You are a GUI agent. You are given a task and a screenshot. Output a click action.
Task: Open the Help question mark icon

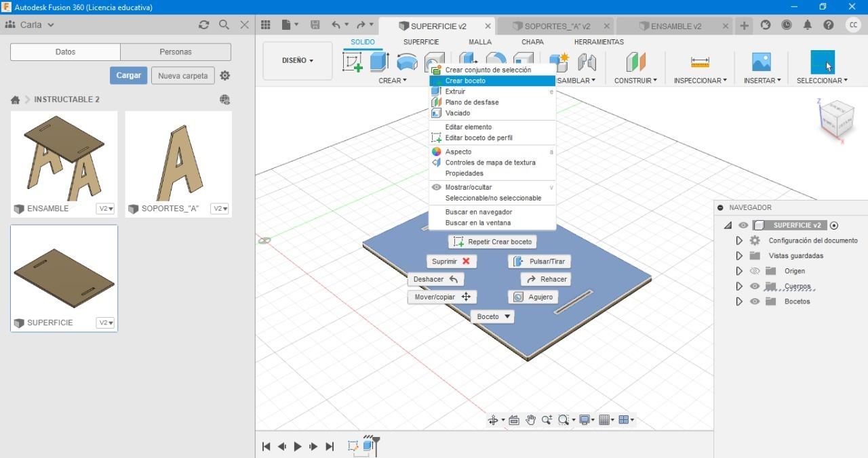coord(829,25)
